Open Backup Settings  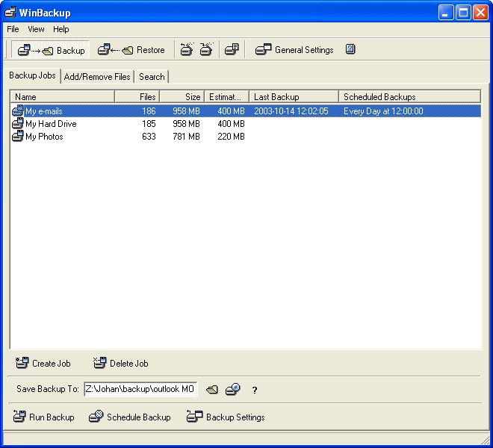(x=226, y=417)
